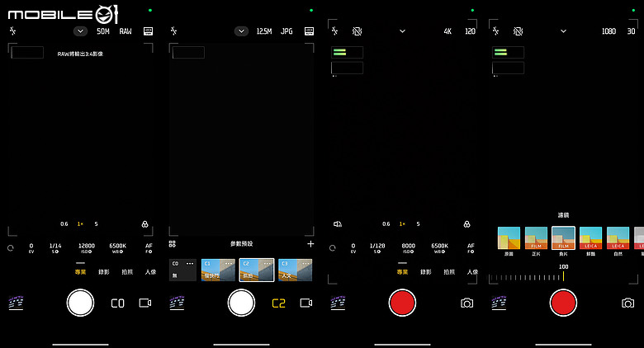The height and width of the screenshot is (348, 644).
Task: Start recording on the 4K screen
Action: coord(403,303)
